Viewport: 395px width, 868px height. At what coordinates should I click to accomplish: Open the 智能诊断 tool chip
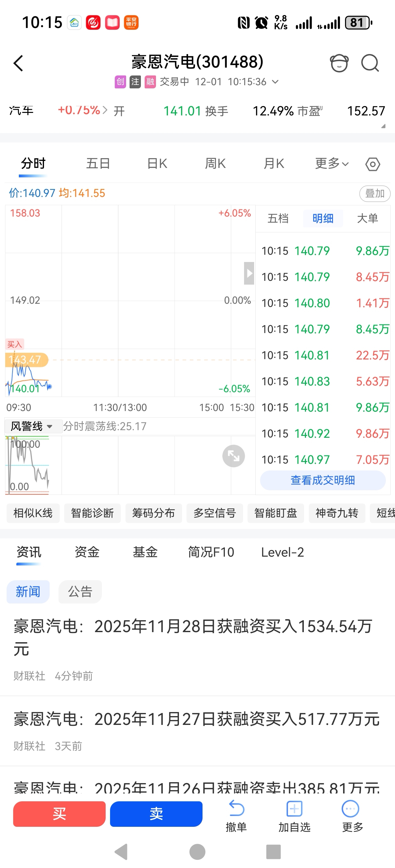(x=92, y=513)
